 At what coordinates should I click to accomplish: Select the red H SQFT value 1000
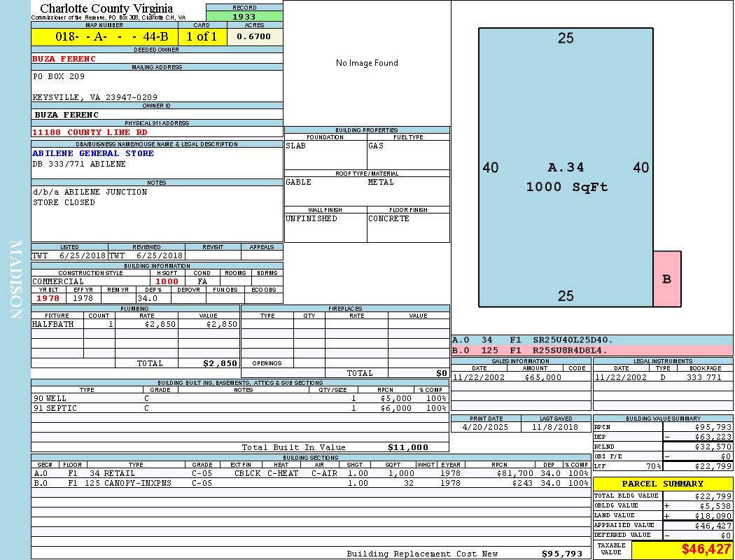[x=167, y=281]
